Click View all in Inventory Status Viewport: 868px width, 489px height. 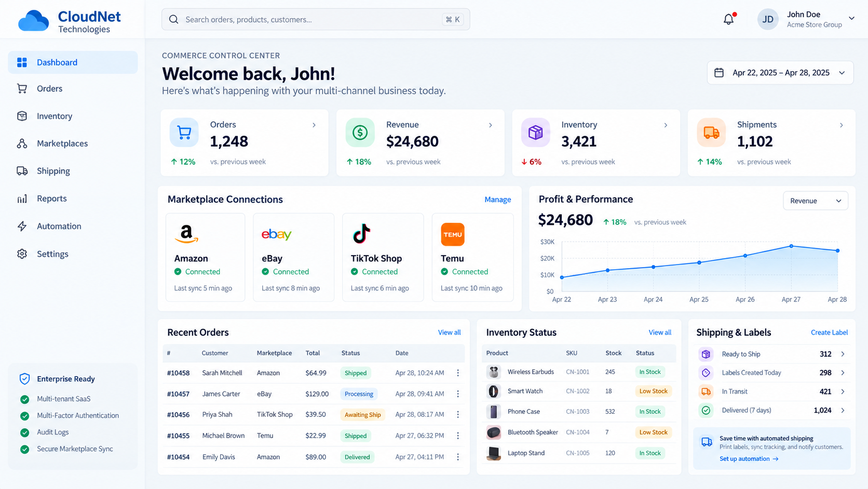click(x=660, y=333)
